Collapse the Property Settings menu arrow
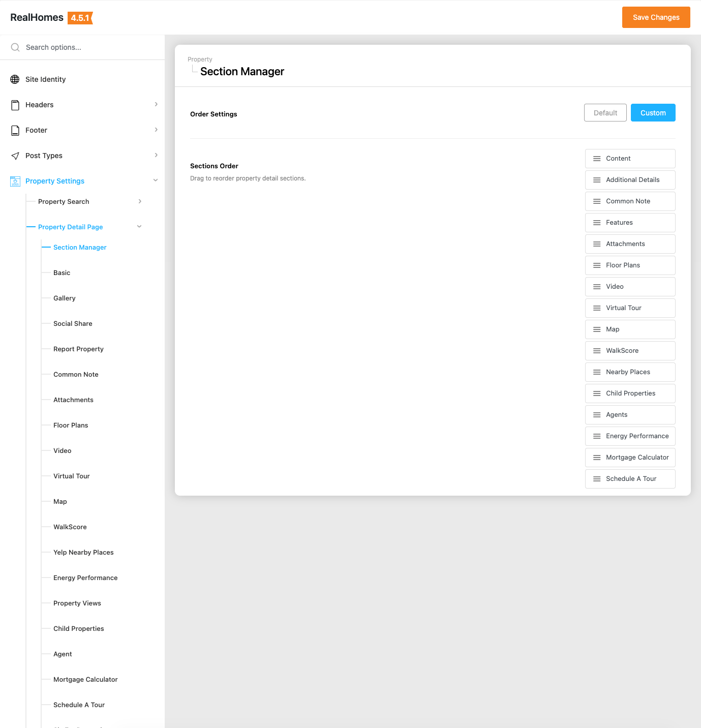This screenshot has height=728, width=701. pyautogui.click(x=156, y=180)
